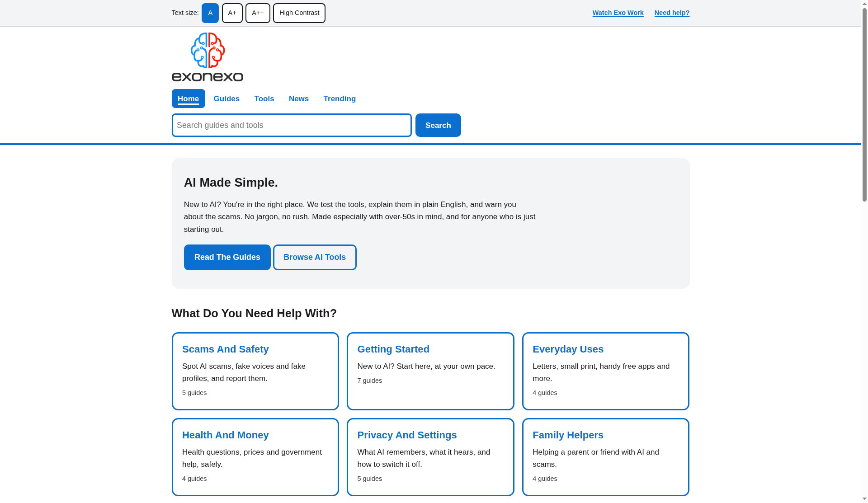Viewport: 868px width, 503px height.
Task: Click the page vertical scrollbar thumb
Action: [864, 104]
